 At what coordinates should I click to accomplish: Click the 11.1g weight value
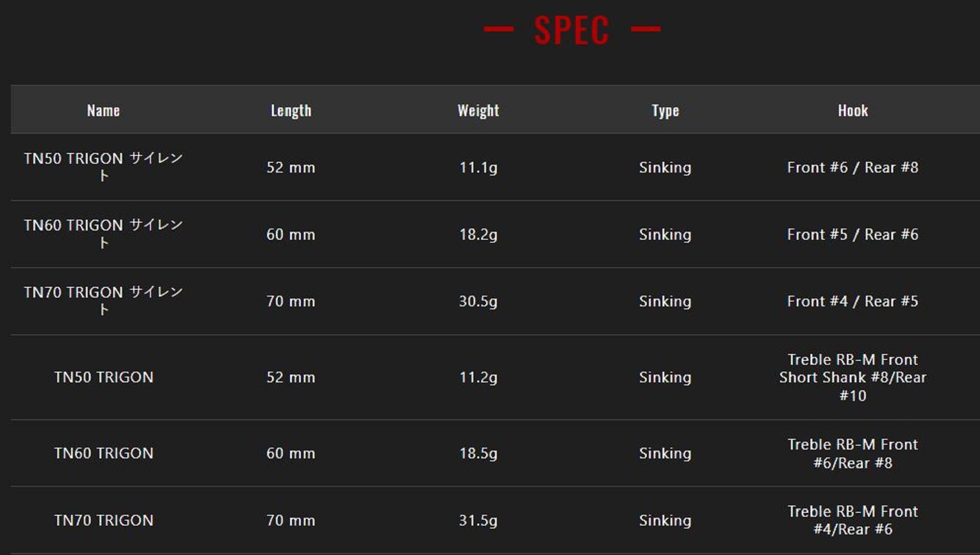click(478, 168)
